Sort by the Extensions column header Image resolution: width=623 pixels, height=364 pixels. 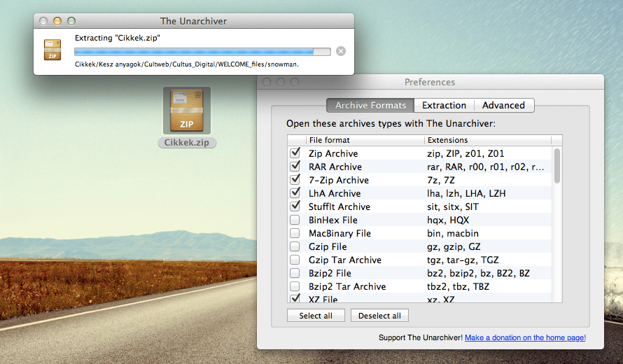coord(487,140)
